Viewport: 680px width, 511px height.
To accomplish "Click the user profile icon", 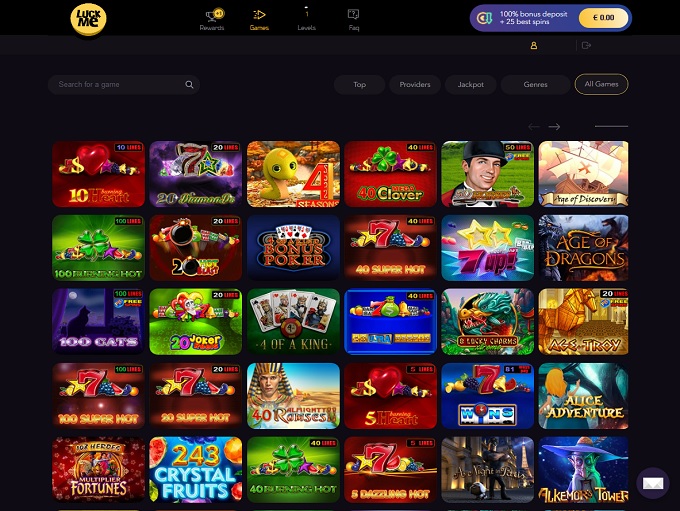I will click(534, 45).
